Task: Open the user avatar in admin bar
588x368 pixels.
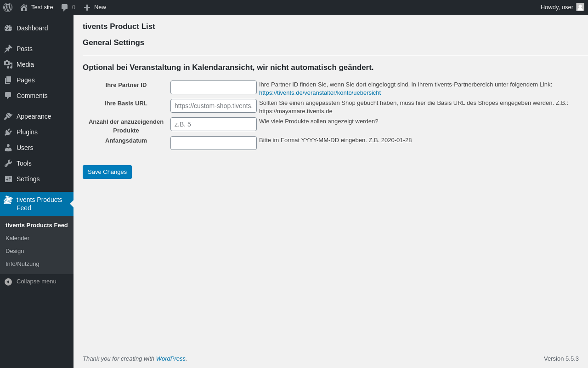Action: [580, 7]
